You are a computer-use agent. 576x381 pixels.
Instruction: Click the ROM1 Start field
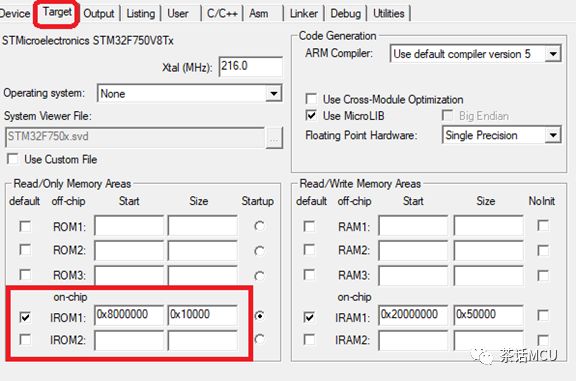click(129, 226)
